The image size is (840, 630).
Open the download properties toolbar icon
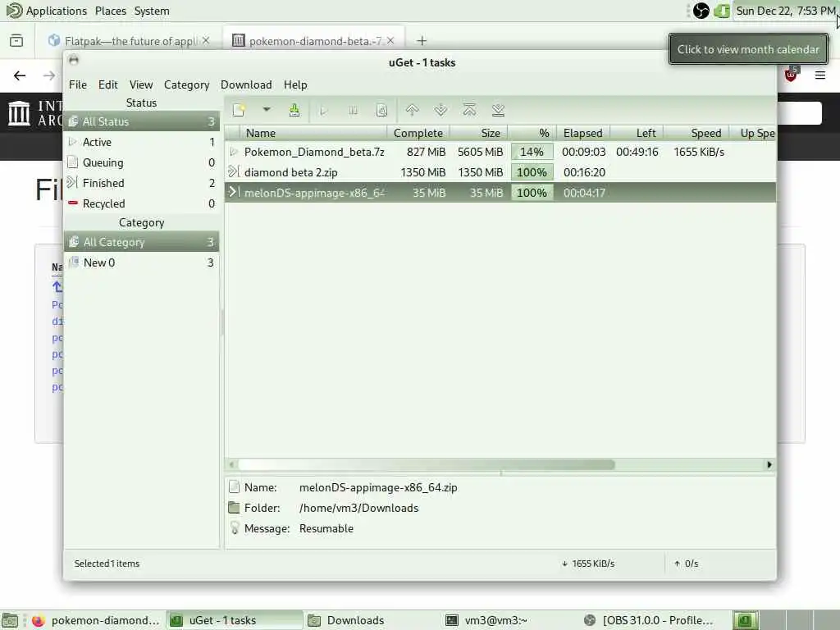click(381, 111)
